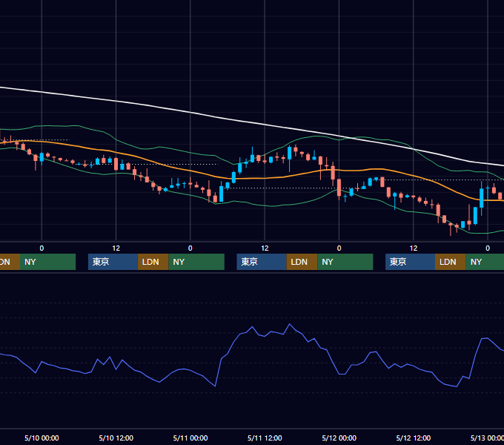Click the LDN session block on 5/10
Viewport: 504px width, 445px height.
[x=153, y=262]
